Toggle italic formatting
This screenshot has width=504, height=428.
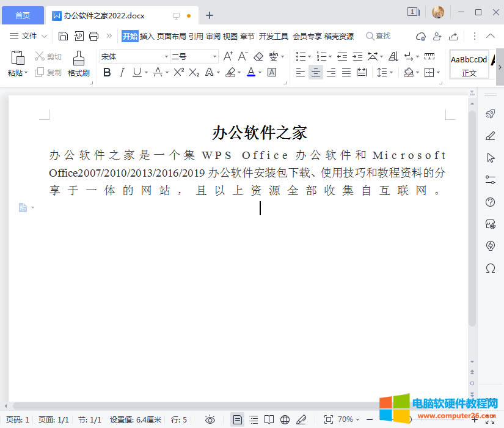tap(122, 72)
